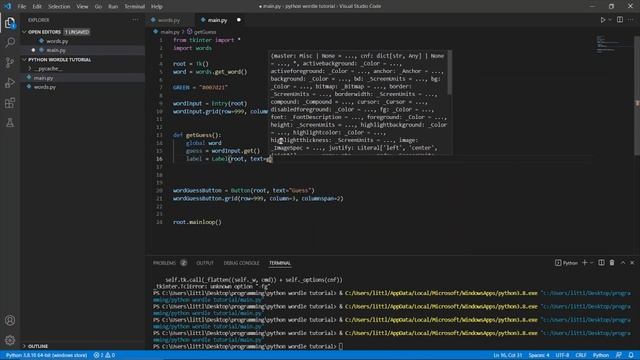Click getGuess breadcrumb item

pyautogui.click(x=202, y=32)
